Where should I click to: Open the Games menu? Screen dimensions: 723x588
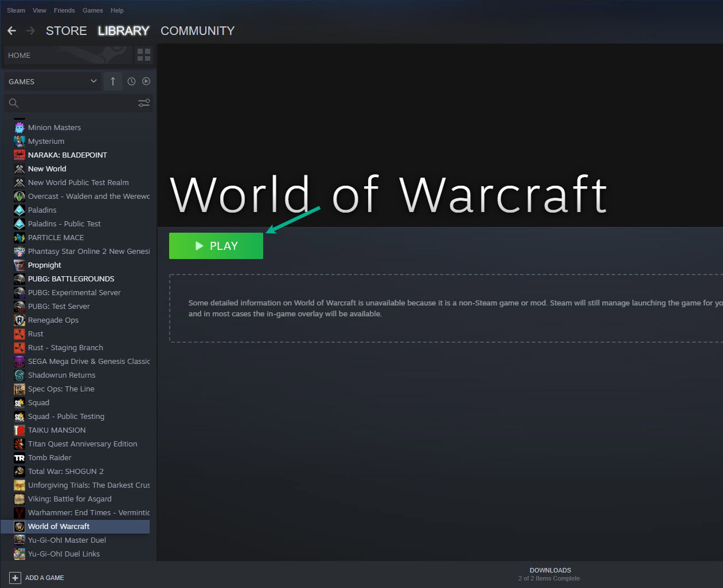(x=93, y=10)
